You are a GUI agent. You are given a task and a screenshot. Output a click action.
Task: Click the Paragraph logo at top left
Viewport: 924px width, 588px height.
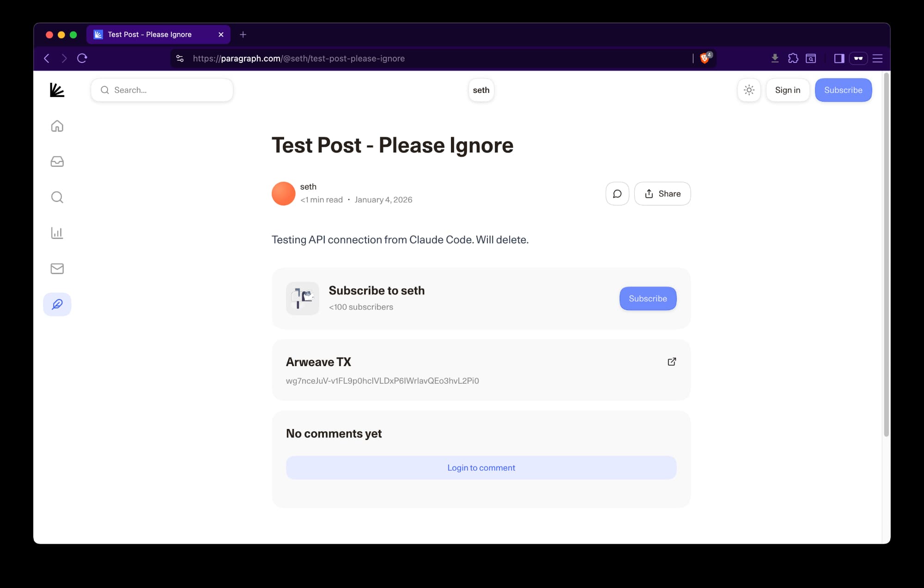pyautogui.click(x=57, y=90)
